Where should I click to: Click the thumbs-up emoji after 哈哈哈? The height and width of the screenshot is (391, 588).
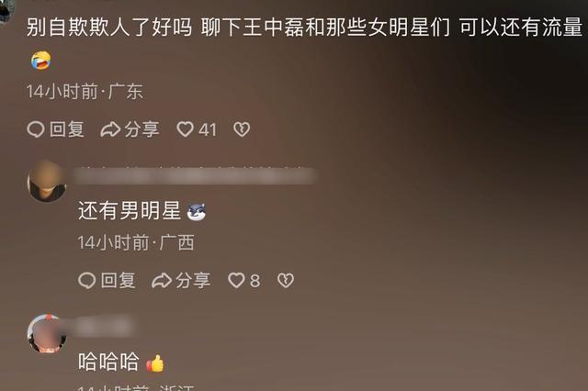[155, 363]
